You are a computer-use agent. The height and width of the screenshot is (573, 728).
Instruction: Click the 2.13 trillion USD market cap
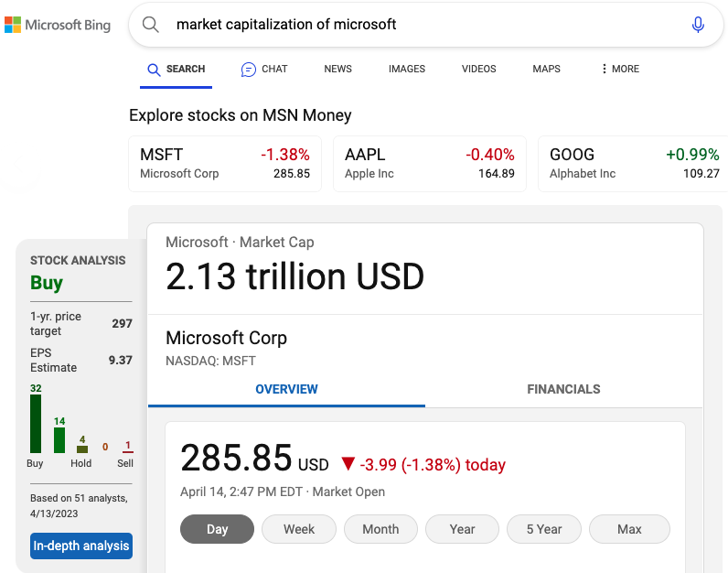[294, 276]
